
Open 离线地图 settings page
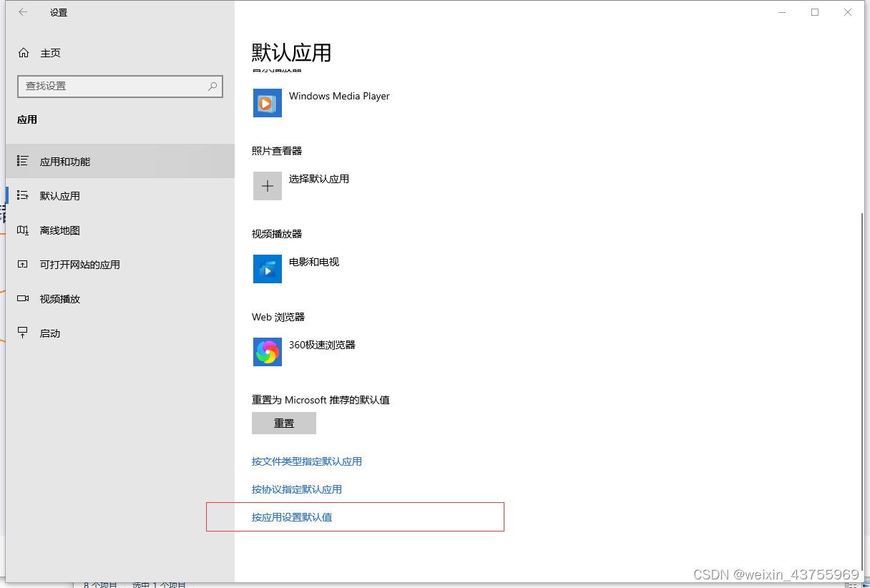point(120,230)
